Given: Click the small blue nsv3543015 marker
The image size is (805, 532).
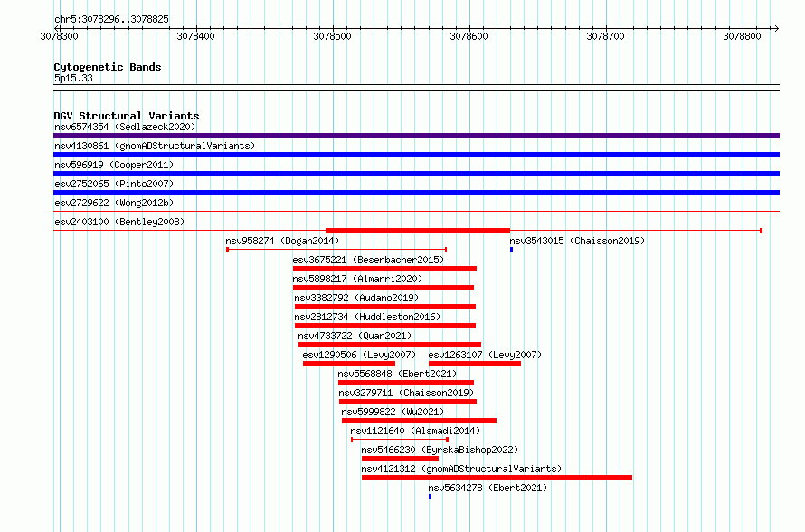Looking at the screenshot, I should 511,250.
